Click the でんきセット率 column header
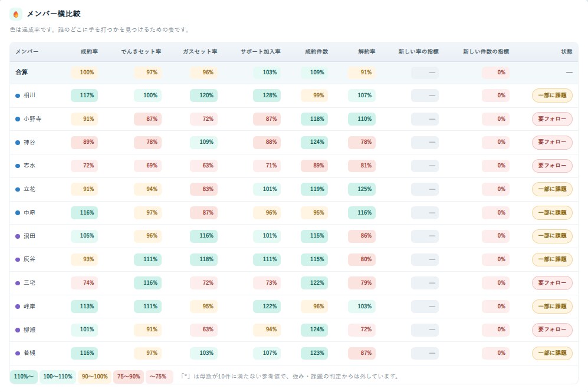Image resolution: width=588 pixels, height=392 pixels. [141, 52]
